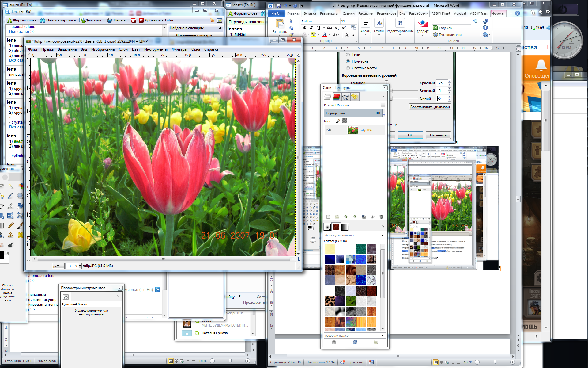This screenshot has width=588, height=368.
Task: Click the OK button in color balance dialog
Action: [410, 135]
